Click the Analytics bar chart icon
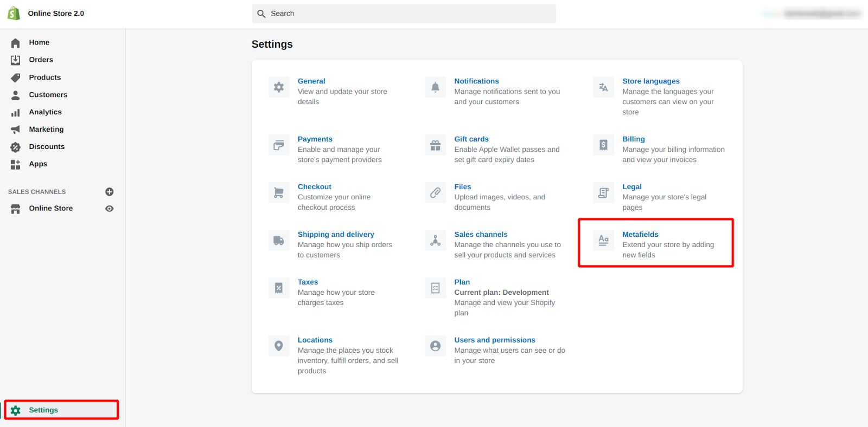This screenshot has width=868, height=427. (15, 112)
